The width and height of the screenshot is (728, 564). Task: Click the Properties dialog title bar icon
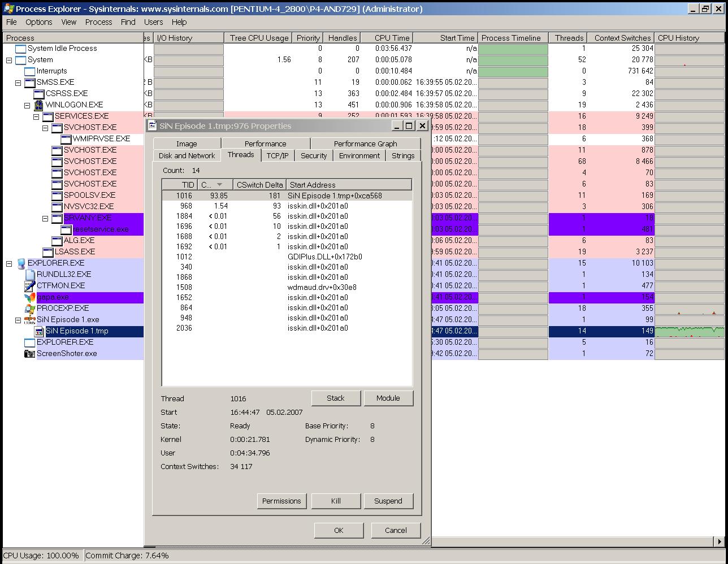153,125
